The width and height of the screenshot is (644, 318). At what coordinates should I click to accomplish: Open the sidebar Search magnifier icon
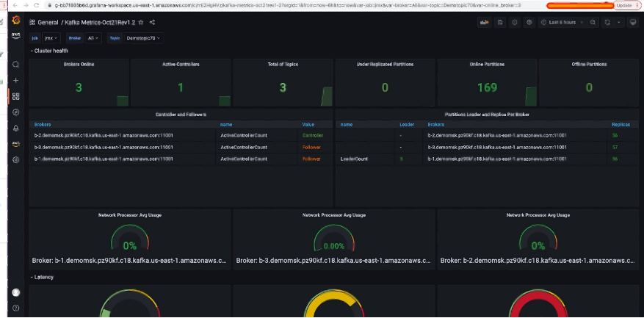pyautogui.click(x=16, y=65)
